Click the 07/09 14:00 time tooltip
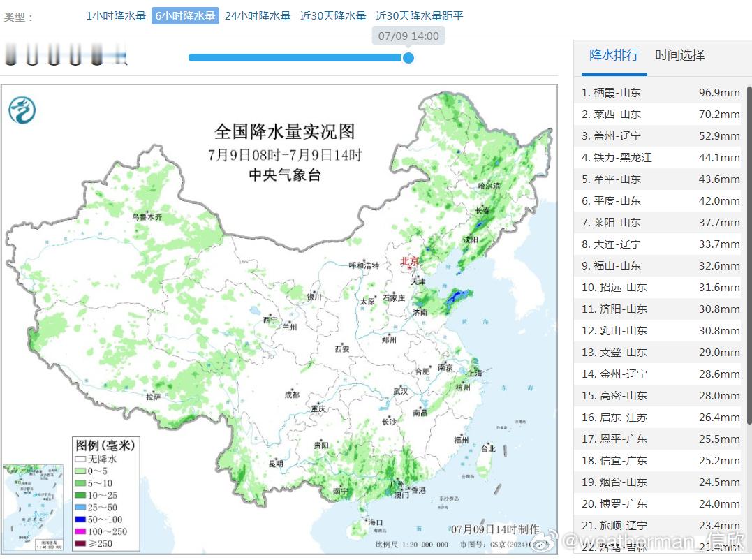This screenshot has height=560, width=752. [x=408, y=36]
